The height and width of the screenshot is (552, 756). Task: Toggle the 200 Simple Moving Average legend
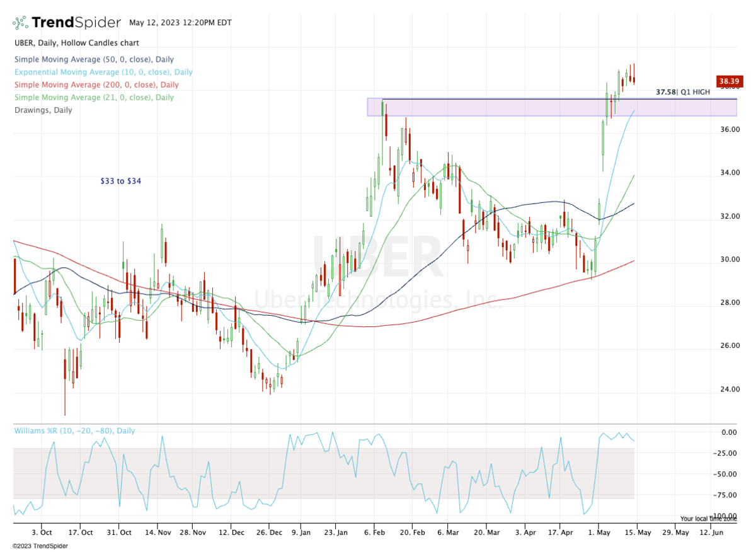96,85
